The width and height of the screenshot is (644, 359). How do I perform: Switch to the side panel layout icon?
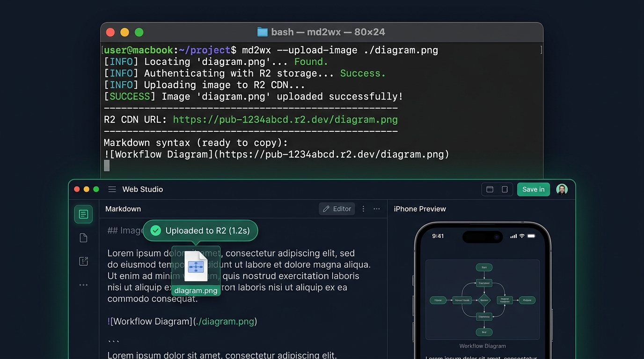coord(505,189)
